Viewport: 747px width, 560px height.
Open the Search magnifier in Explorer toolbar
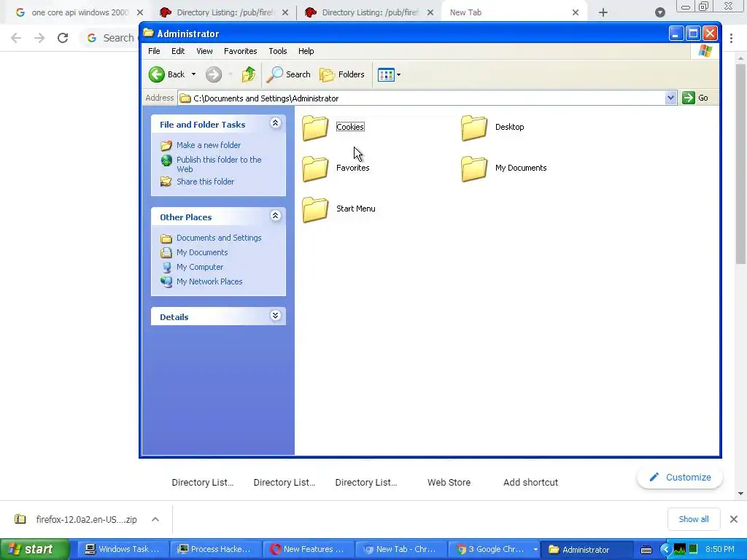tap(289, 74)
